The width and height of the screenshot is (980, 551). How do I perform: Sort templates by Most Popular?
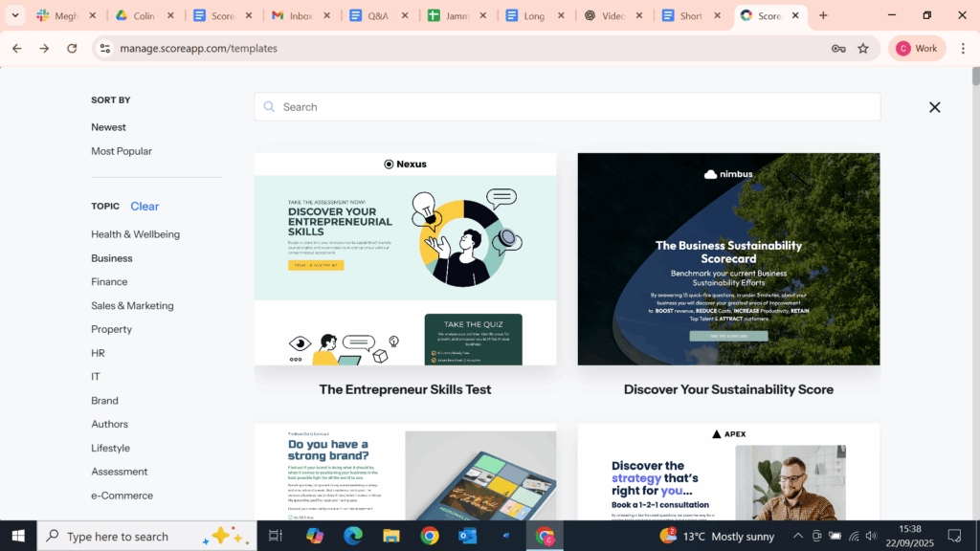[x=121, y=151]
